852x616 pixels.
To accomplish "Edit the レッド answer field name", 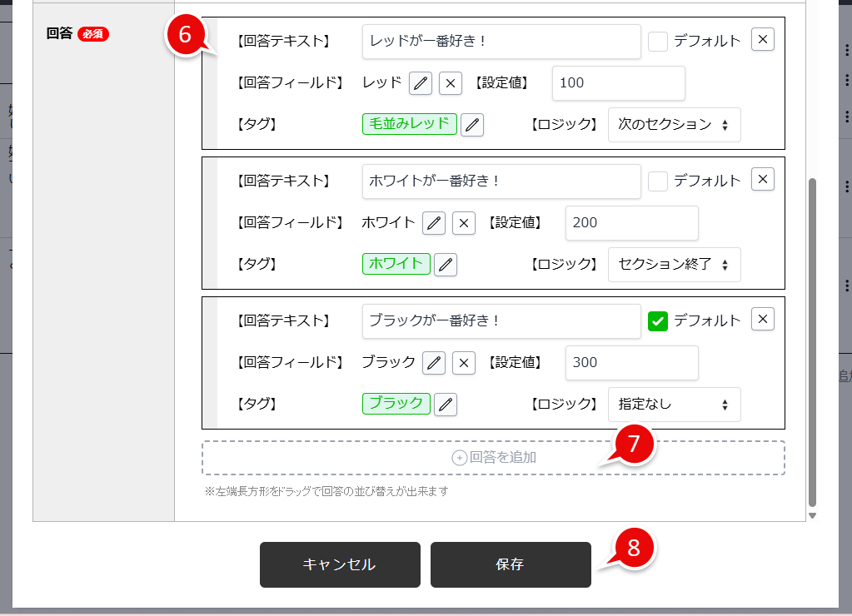I will coord(420,82).
